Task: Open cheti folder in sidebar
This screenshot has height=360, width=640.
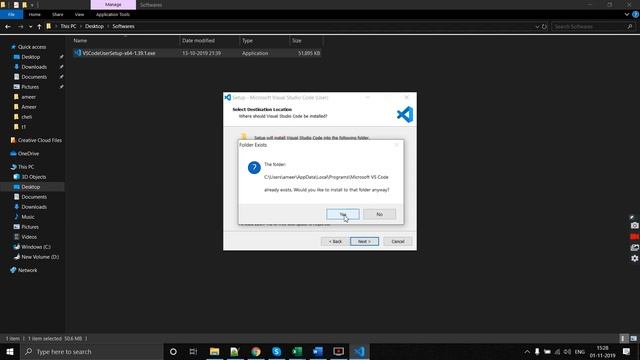Action: pos(27,117)
